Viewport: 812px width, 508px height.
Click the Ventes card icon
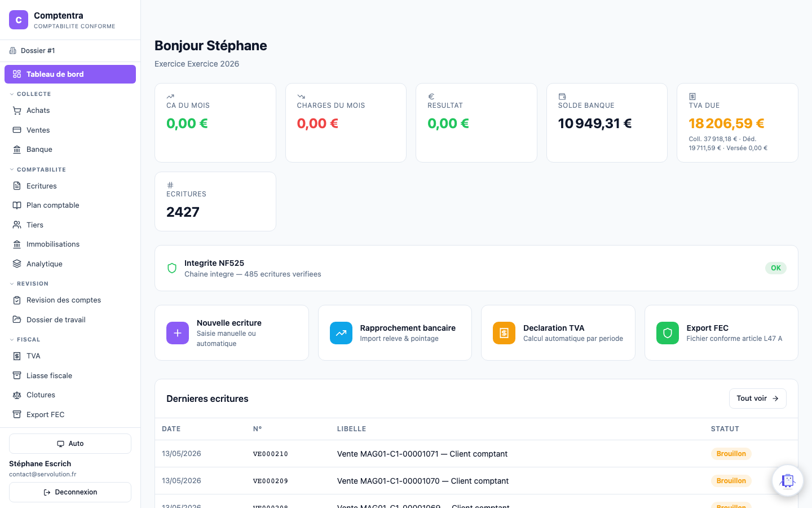point(17,130)
